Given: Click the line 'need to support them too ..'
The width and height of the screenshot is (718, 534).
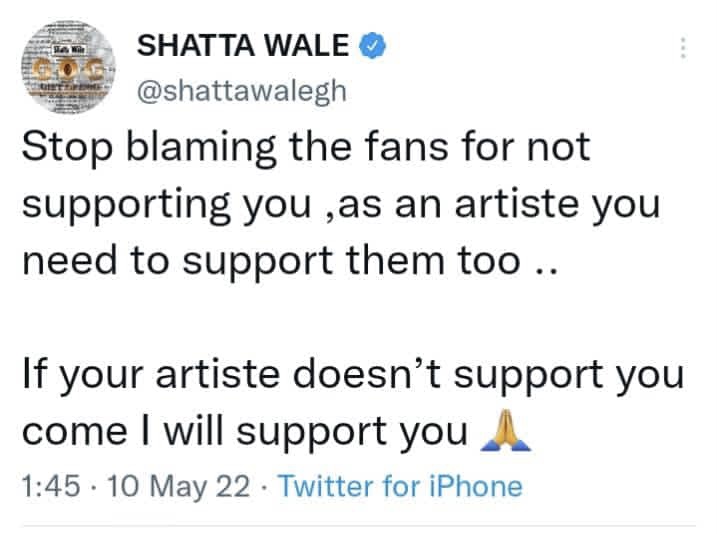Looking at the screenshot, I should (290, 261).
